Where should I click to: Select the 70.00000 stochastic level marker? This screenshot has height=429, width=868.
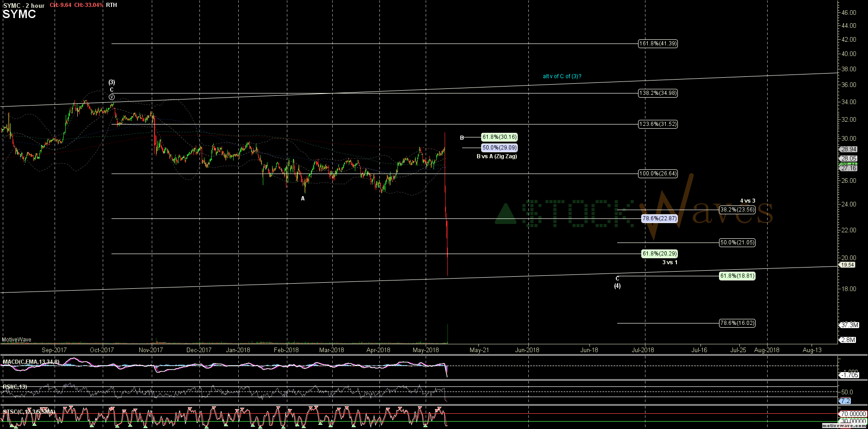(853, 414)
